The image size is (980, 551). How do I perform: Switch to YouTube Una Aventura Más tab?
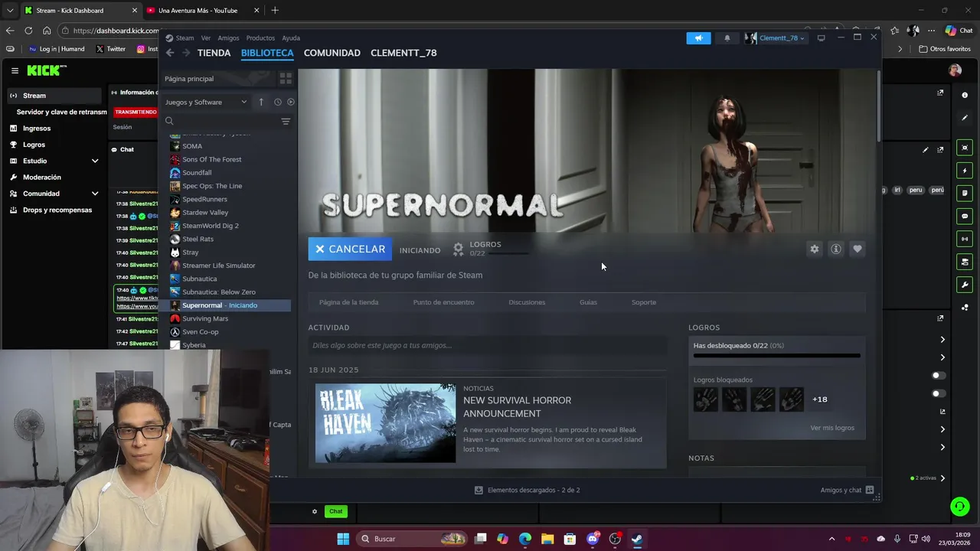tap(198, 11)
